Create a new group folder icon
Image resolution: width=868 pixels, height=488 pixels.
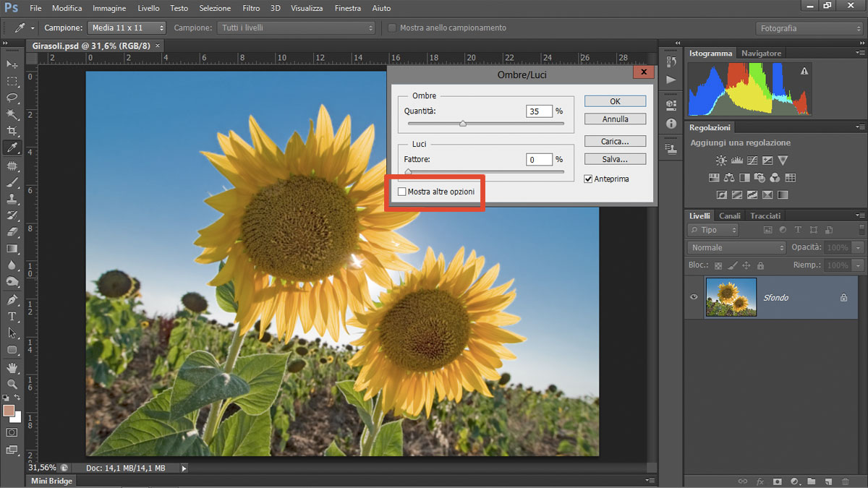(x=812, y=481)
